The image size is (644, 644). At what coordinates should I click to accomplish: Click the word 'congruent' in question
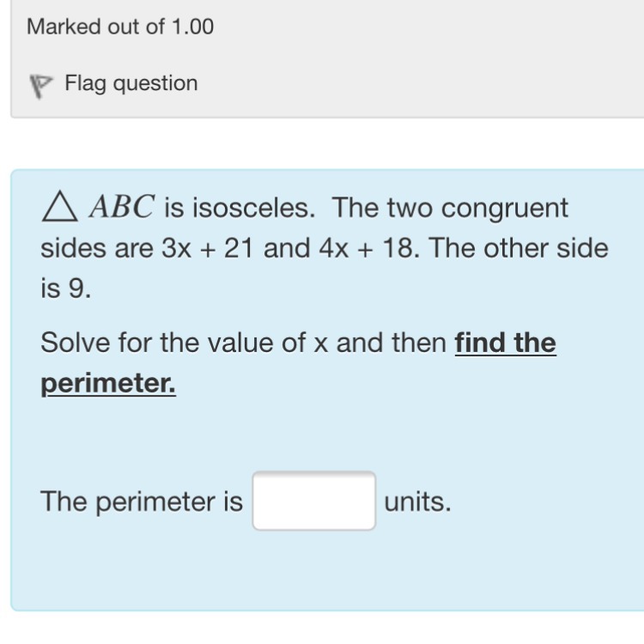[x=506, y=208]
